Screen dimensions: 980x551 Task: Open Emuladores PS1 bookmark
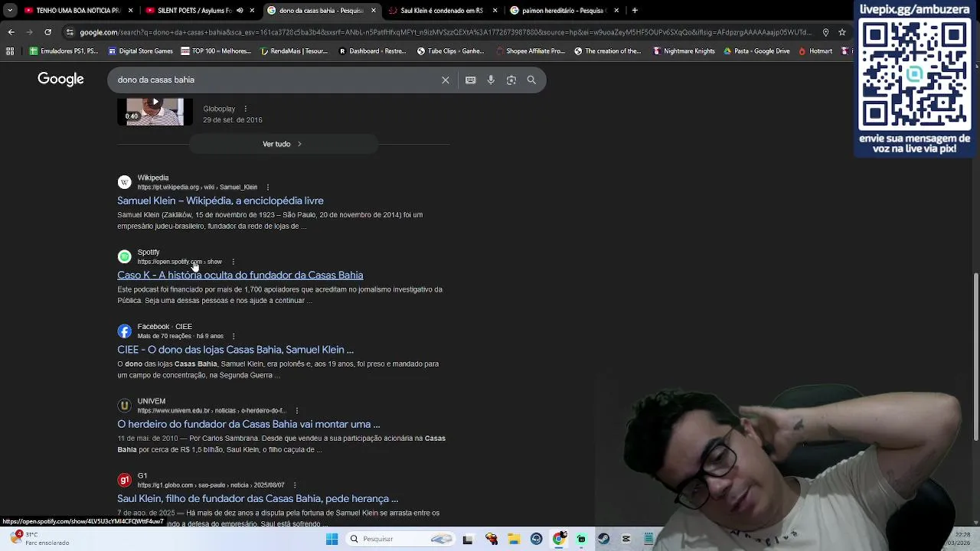[x=64, y=51]
